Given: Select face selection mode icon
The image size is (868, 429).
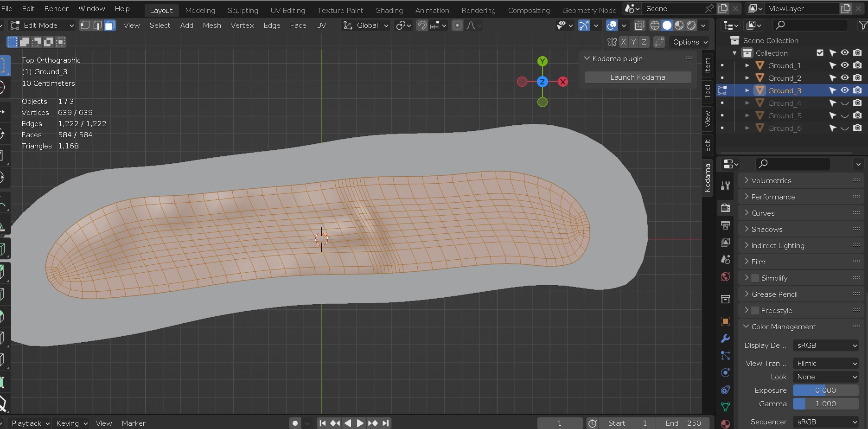Looking at the screenshot, I should coord(110,26).
